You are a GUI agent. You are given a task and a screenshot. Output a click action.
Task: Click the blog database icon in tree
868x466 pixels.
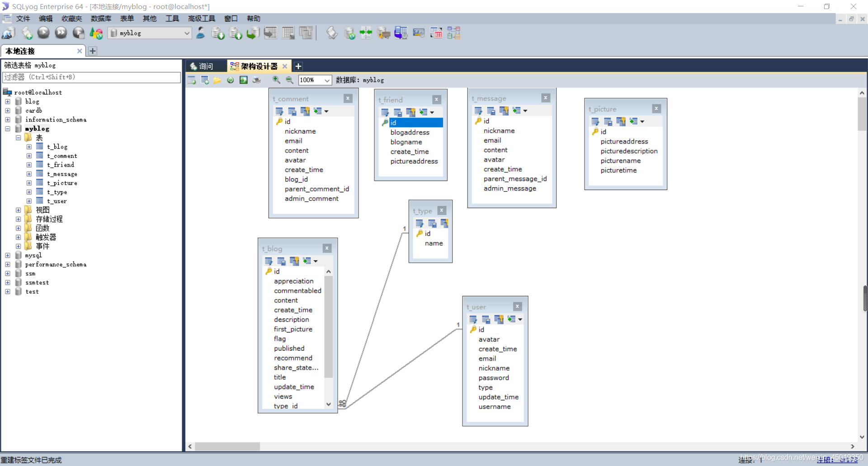click(19, 101)
